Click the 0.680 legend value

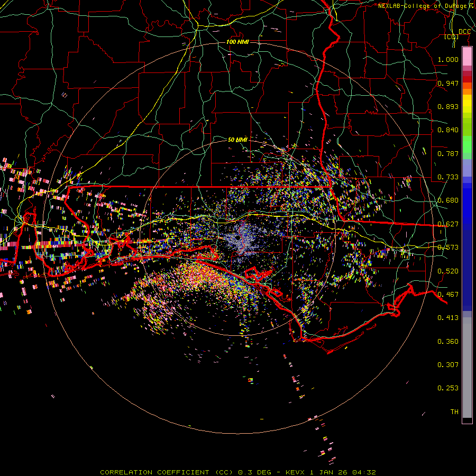(448, 200)
